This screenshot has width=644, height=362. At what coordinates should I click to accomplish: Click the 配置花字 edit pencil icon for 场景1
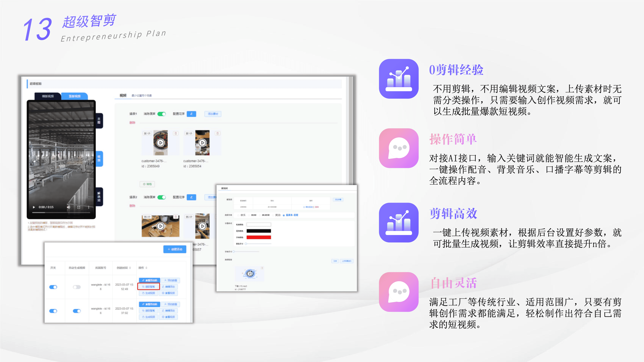tap(191, 114)
